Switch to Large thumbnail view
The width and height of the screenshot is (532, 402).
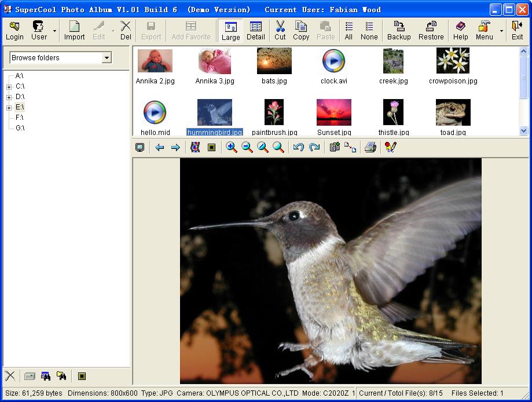pos(230,31)
